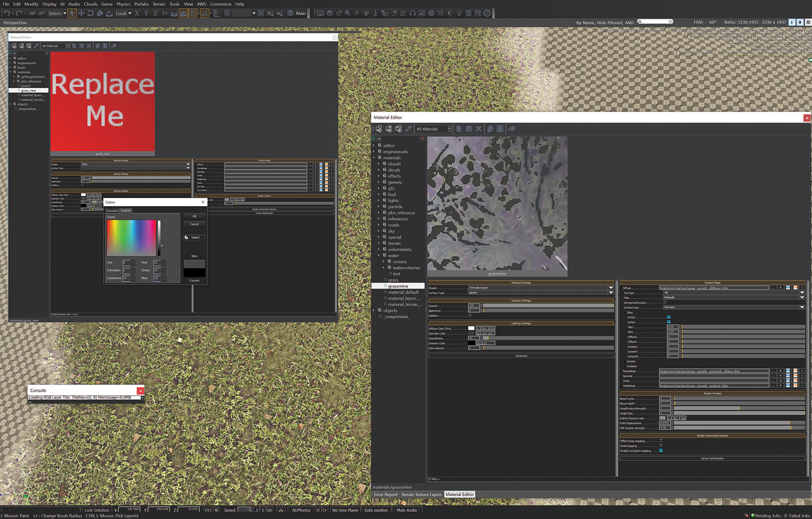Switch to Terrain Texture Layers tab
812x519 pixels.
coord(421,495)
